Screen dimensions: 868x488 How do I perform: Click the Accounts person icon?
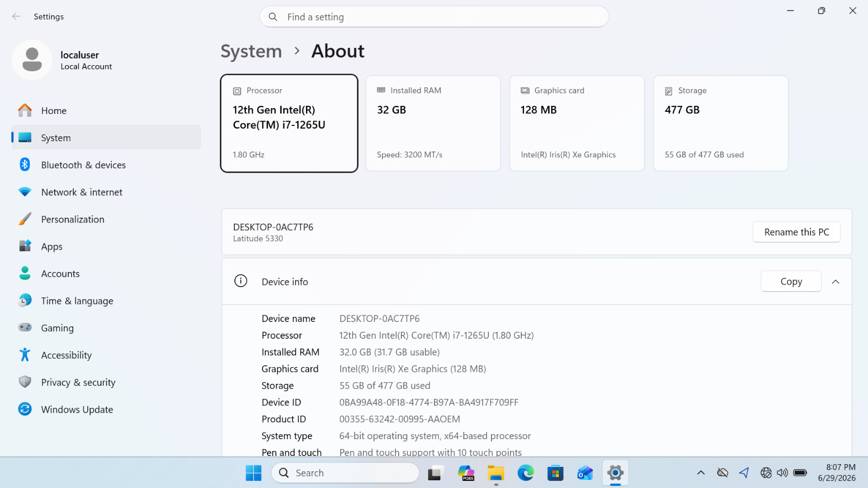[x=25, y=273]
